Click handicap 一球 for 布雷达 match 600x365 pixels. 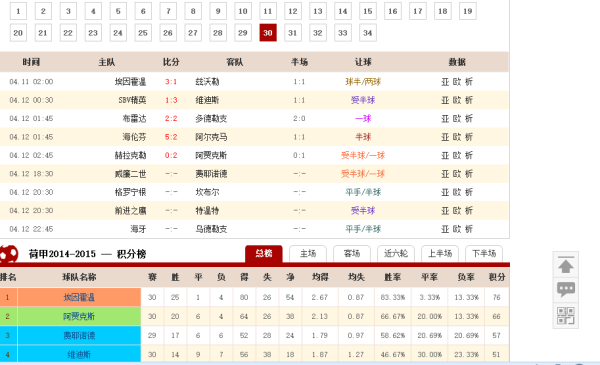pyautogui.click(x=363, y=119)
